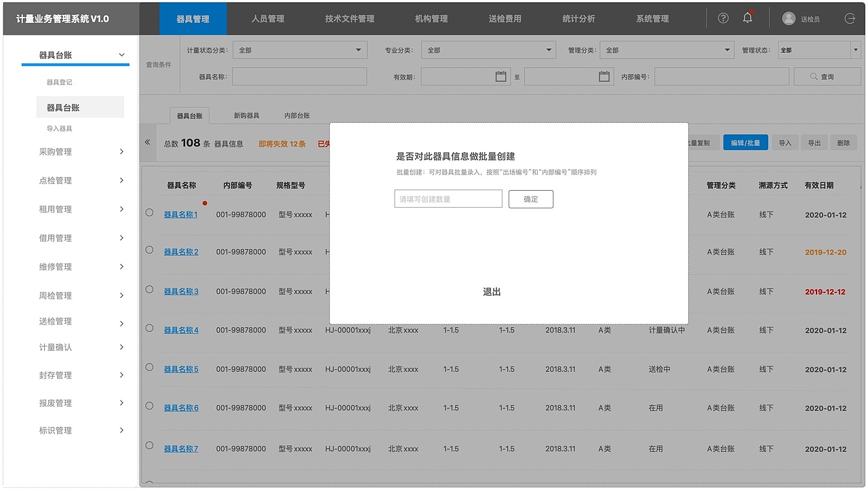Click the 即将失效 12条 filter text
The width and height of the screenshot is (868, 490).
[x=282, y=143]
